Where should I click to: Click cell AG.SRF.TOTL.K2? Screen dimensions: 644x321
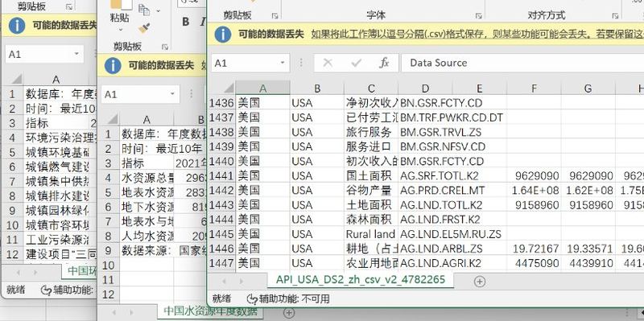439,175
